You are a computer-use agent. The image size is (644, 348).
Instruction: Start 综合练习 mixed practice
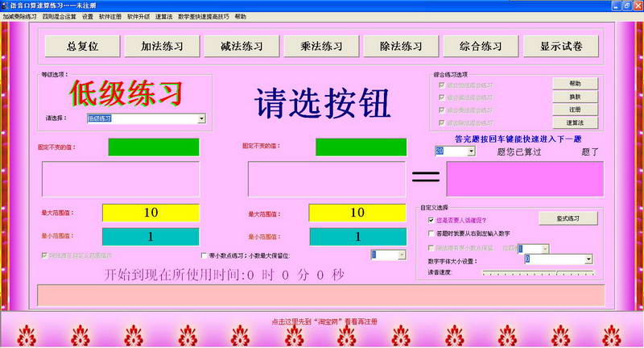tap(481, 46)
